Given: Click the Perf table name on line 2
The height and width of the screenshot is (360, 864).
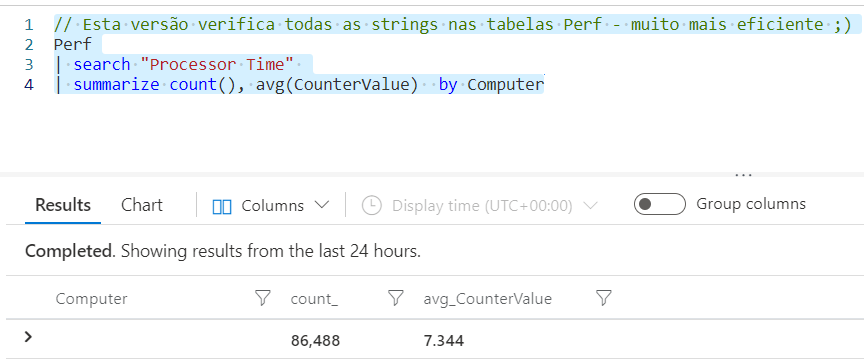Looking at the screenshot, I should [72, 45].
